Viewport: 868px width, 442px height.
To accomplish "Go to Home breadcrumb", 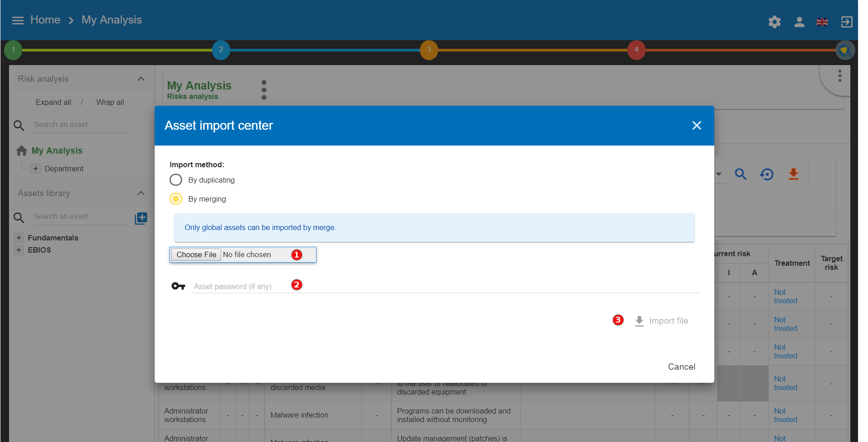I will (x=45, y=20).
